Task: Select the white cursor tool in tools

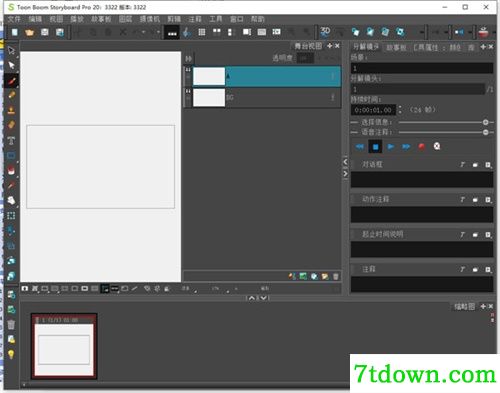Action: 11,65
